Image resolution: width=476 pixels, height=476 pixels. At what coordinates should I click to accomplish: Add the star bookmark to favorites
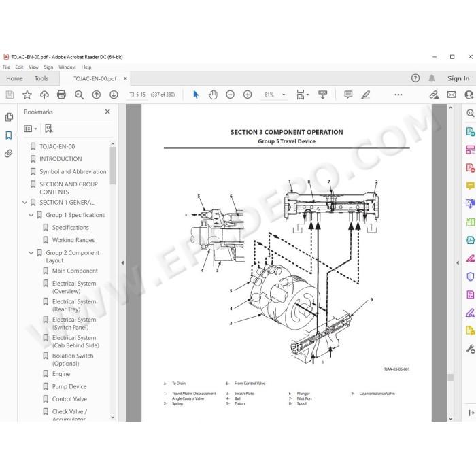27,95
